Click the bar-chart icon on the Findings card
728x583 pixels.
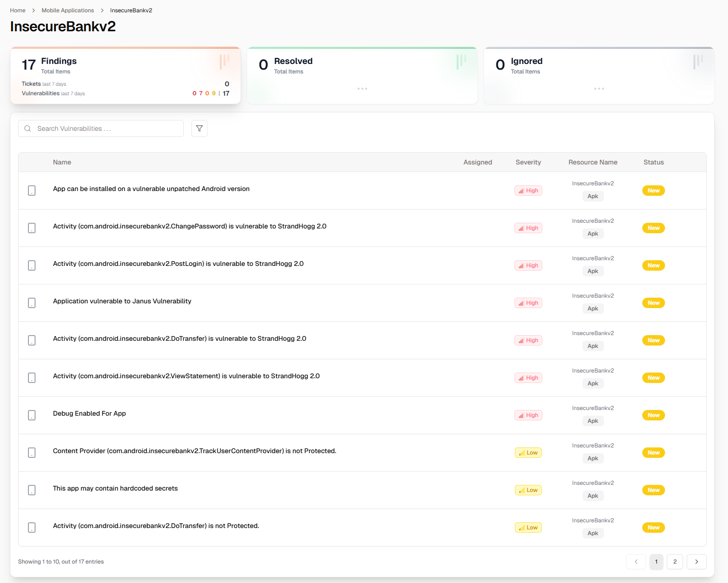click(x=224, y=62)
